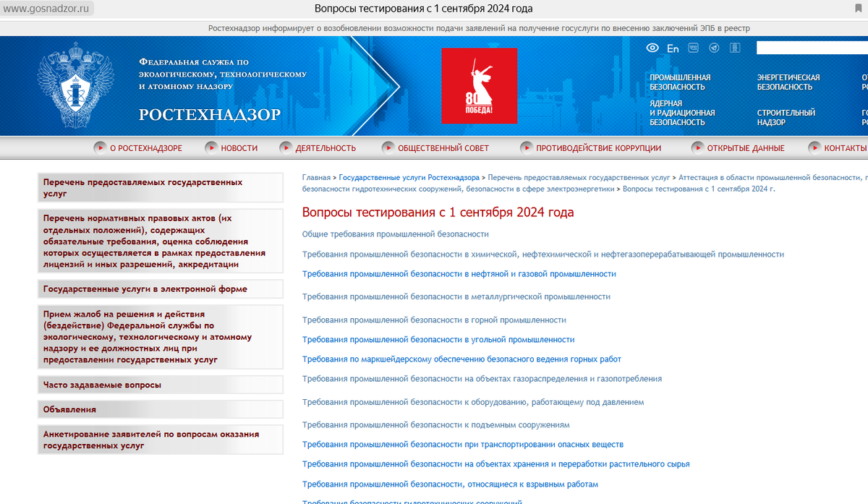Focus the site search field in header
868x504 pixels.
point(812,48)
